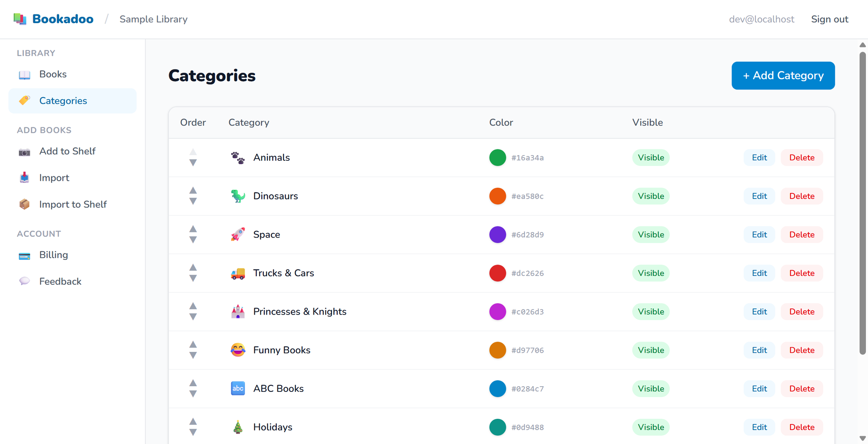Edit the ABC Books category
Screen dimensions: 868x444
[759, 388]
